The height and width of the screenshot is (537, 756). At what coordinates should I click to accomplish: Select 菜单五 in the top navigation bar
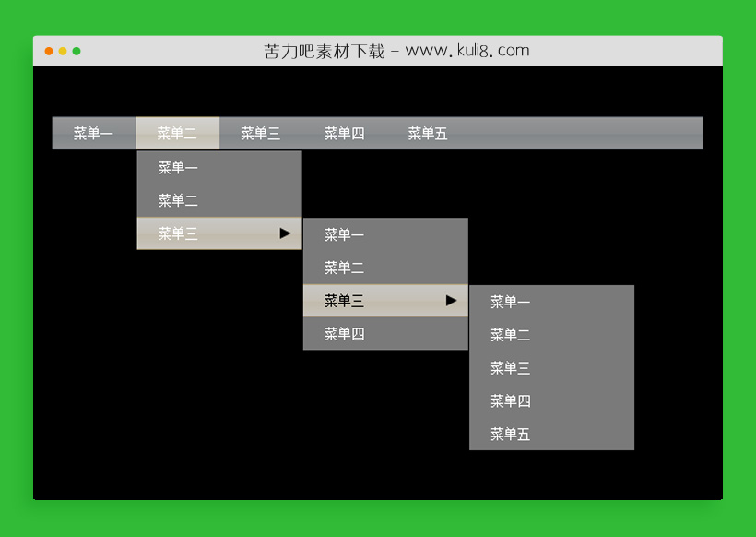428,133
